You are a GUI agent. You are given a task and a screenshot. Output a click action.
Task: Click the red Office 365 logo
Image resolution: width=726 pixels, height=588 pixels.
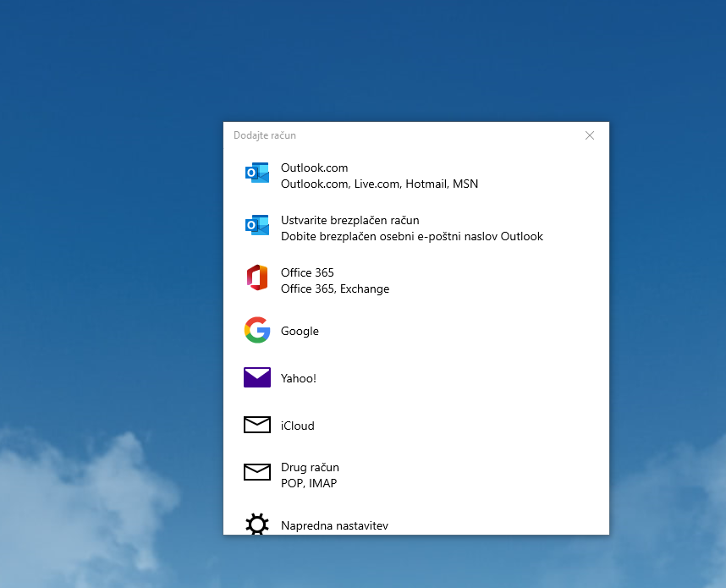click(256, 278)
